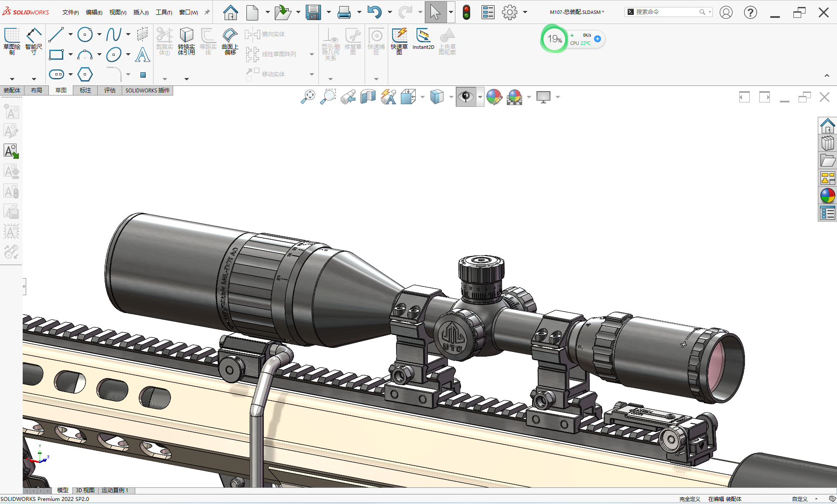
Task: Select the Corner Rectangle tool
Action: point(56,54)
